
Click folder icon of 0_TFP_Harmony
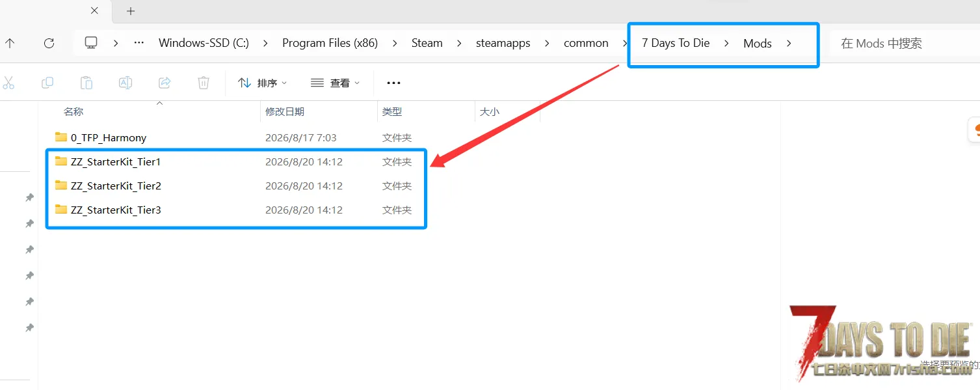pos(61,137)
